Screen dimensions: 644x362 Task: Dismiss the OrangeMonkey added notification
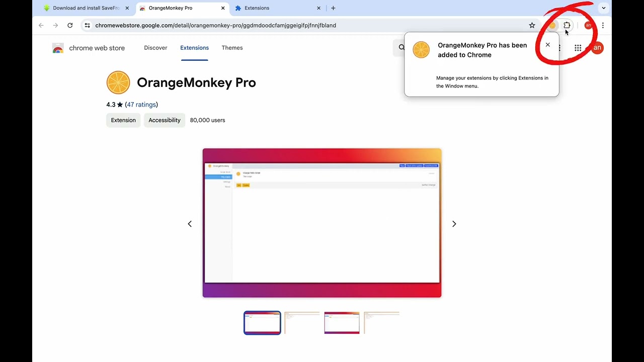548,45
